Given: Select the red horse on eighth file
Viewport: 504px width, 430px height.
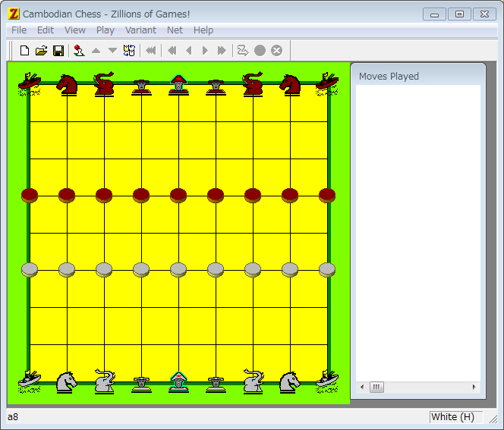Looking at the screenshot, I should coord(290,85).
